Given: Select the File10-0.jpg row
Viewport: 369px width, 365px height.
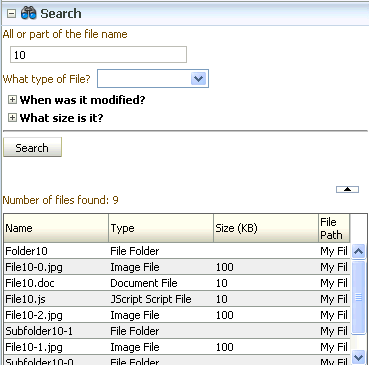Looking at the screenshot, I should tap(177, 267).
